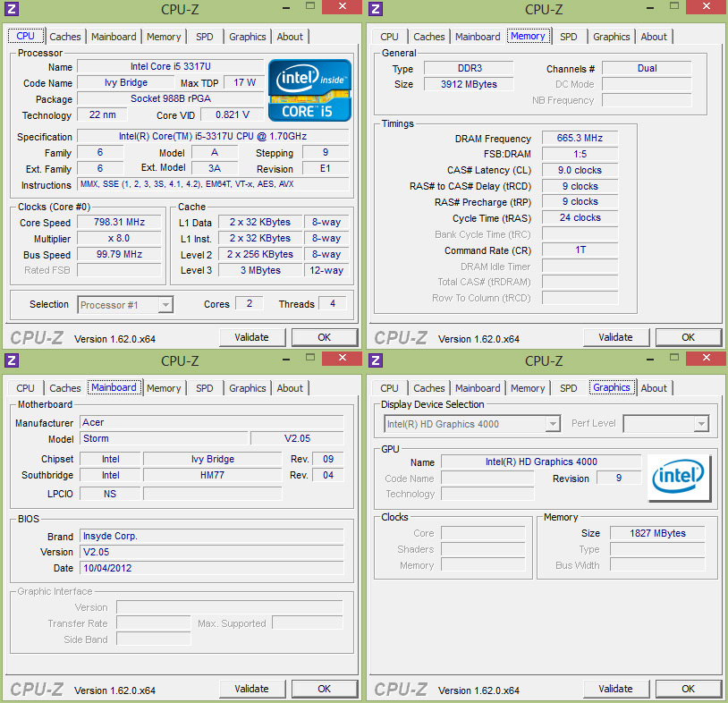Click Validate in the CPU window

pyautogui.click(x=252, y=337)
